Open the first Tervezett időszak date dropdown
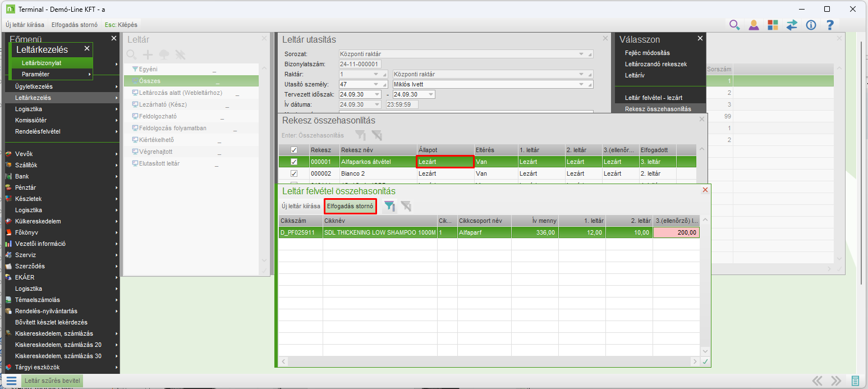 click(x=376, y=94)
